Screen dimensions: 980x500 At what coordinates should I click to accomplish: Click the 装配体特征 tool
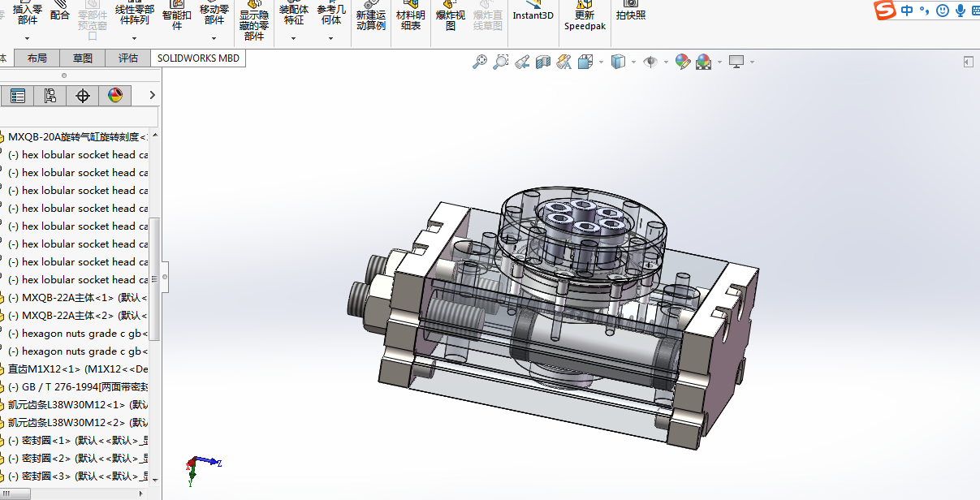pyautogui.click(x=294, y=14)
